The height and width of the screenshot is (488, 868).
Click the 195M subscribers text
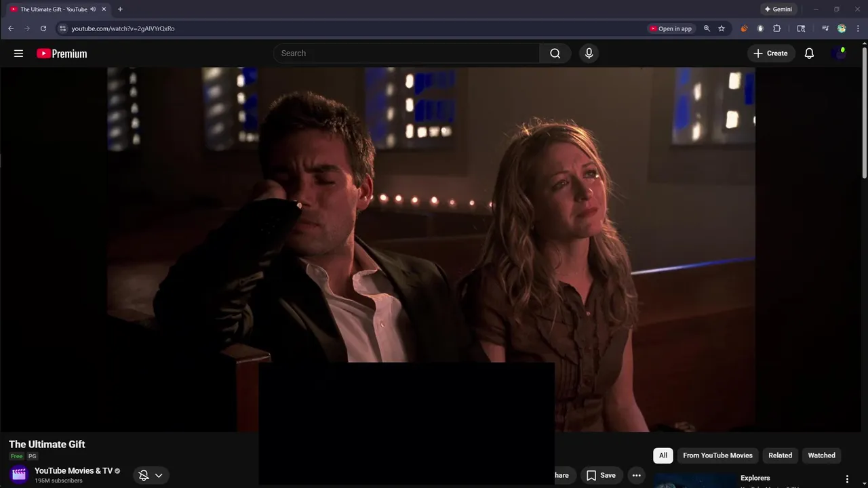pyautogui.click(x=58, y=481)
